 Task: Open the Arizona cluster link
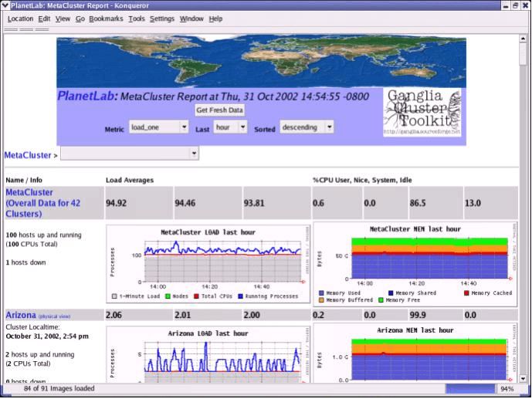click(21, 315)
